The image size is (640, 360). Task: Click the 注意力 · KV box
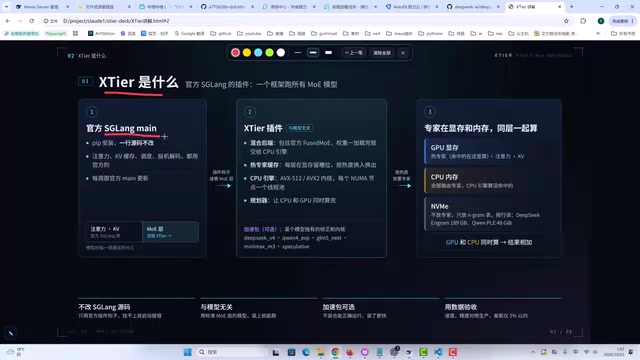click(x=114, y=232)
